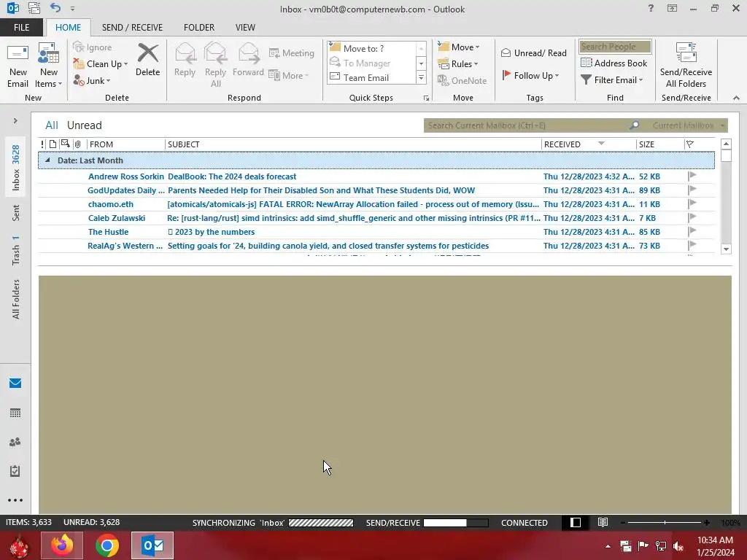Send message to OneNote
Viewport: 747px width, 560px height.
point(462,80)
